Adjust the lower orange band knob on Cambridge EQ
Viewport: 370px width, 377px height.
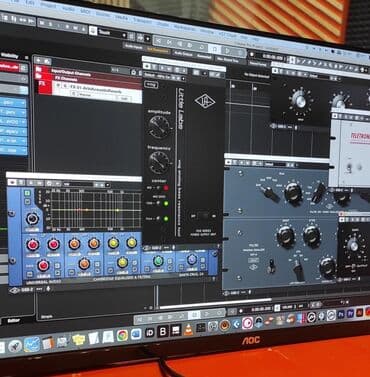[84, 264]
